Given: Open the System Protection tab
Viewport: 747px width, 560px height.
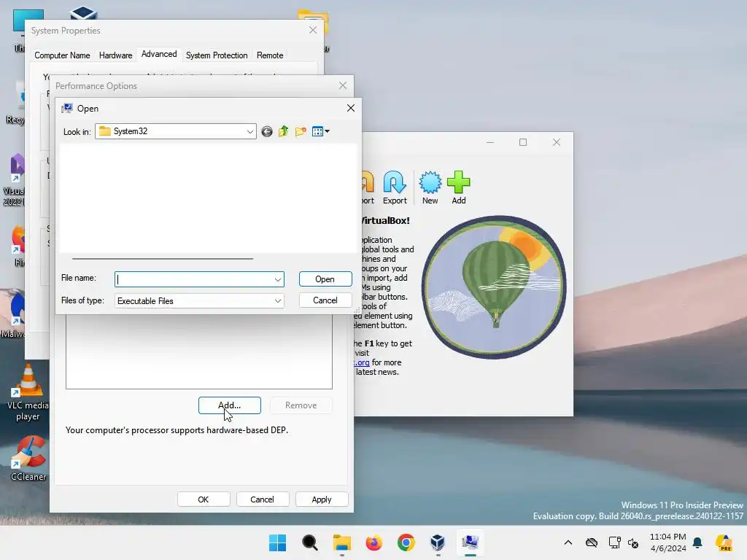Looking at the screenshot, I should [x=217, y=55].
